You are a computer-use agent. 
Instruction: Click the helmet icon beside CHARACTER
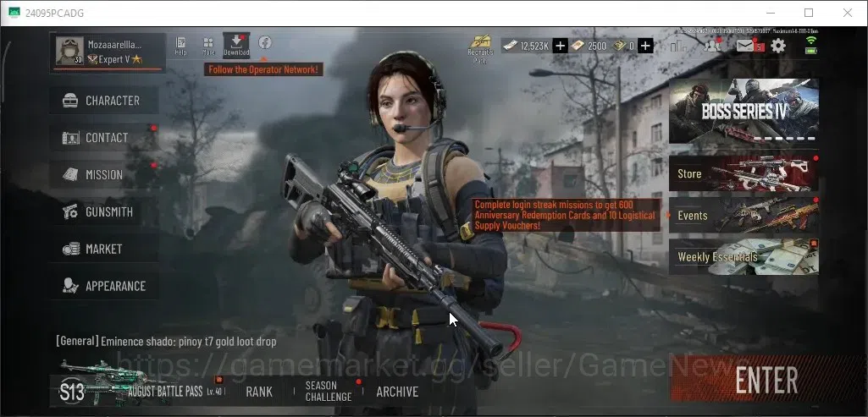click(x=70, y=101)
